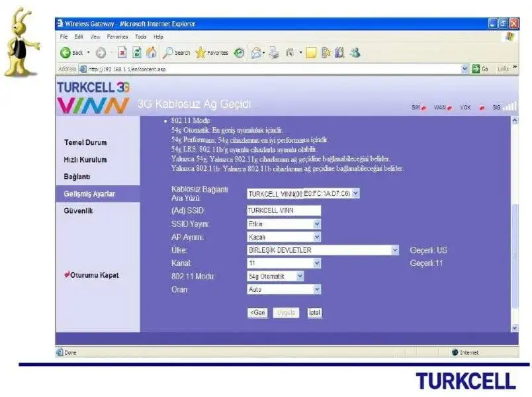
Task: Open the Tools menu
Action: click(140, 36)
